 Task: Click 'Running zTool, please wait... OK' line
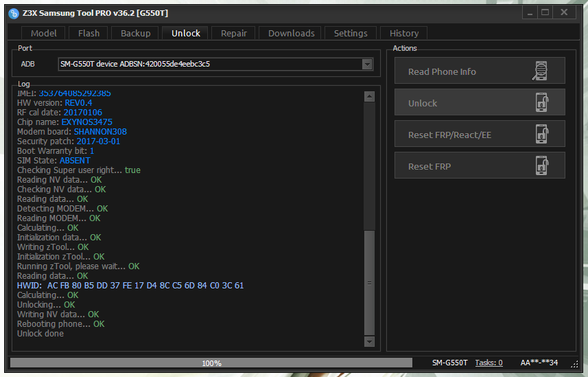[x=78, y=266]
